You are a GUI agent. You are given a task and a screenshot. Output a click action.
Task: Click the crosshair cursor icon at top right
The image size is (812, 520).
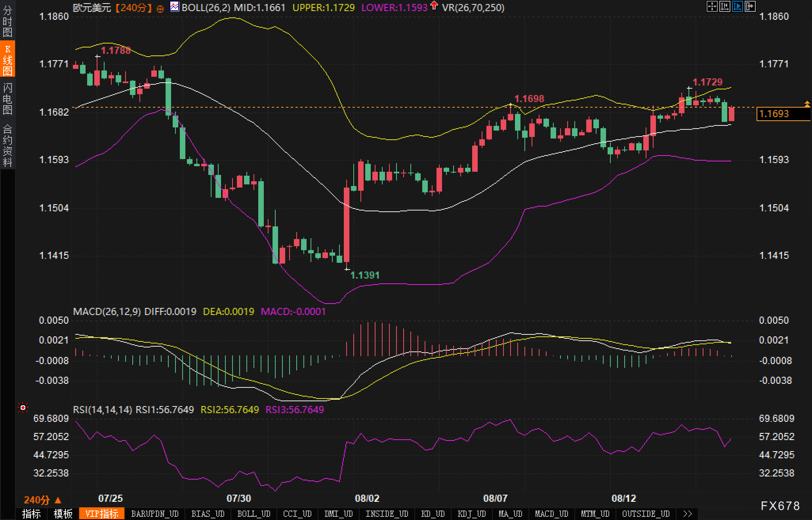click(712, 6)
